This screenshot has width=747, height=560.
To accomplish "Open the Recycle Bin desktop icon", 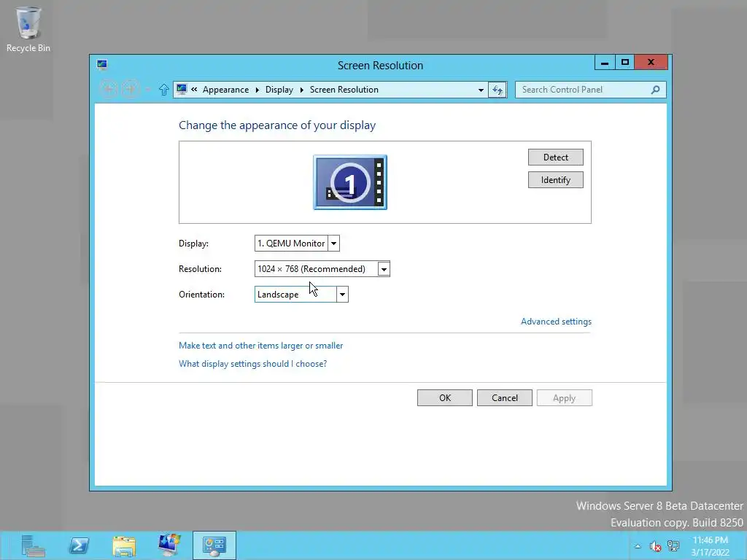I will (x=28, y=29).
